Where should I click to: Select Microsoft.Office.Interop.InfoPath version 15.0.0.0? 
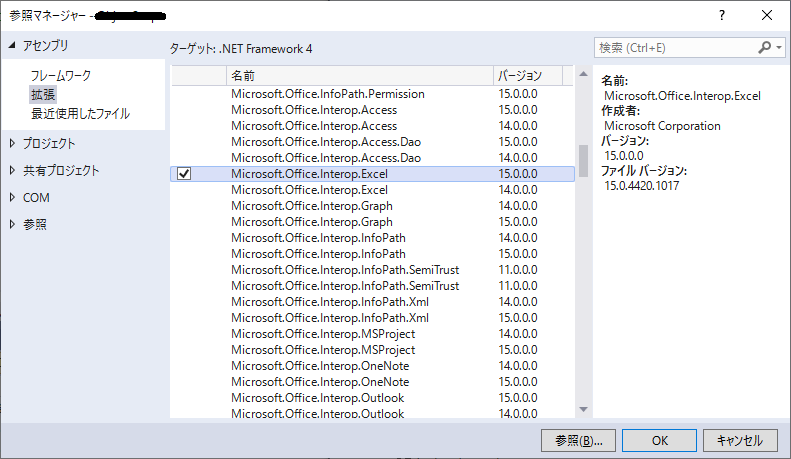pos(372,254)
